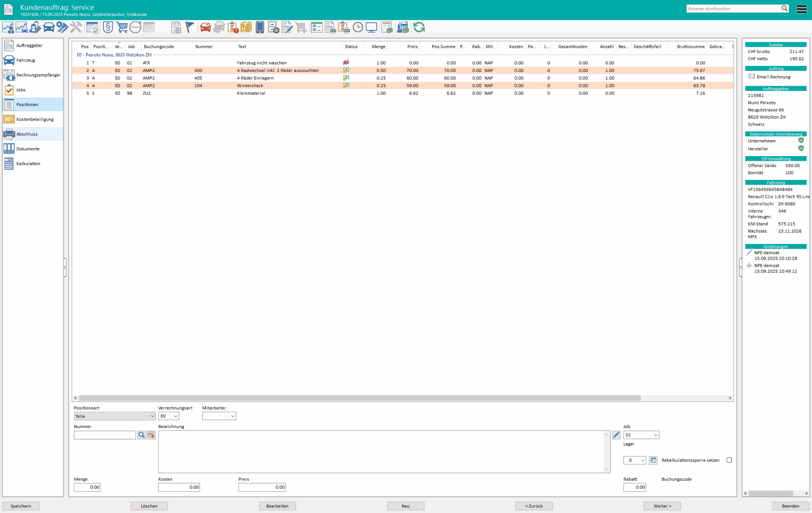Enable Rekalkulationssperre setzen checkbox

coord(729,460)
